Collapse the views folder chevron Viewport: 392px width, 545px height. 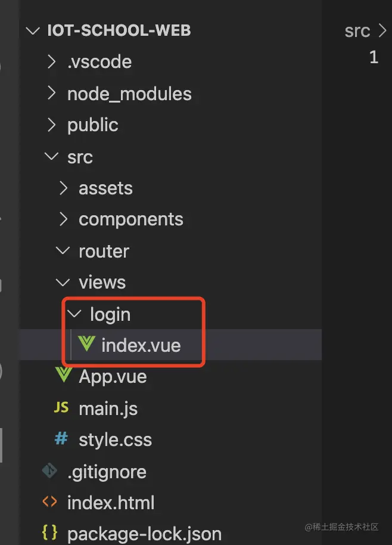coord(63,282)
